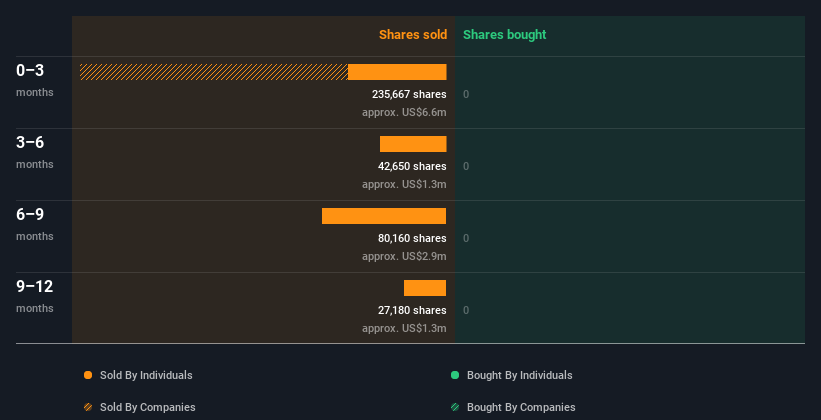
Task: Select the 80,160 shares value
Action: tap(412, 238)
